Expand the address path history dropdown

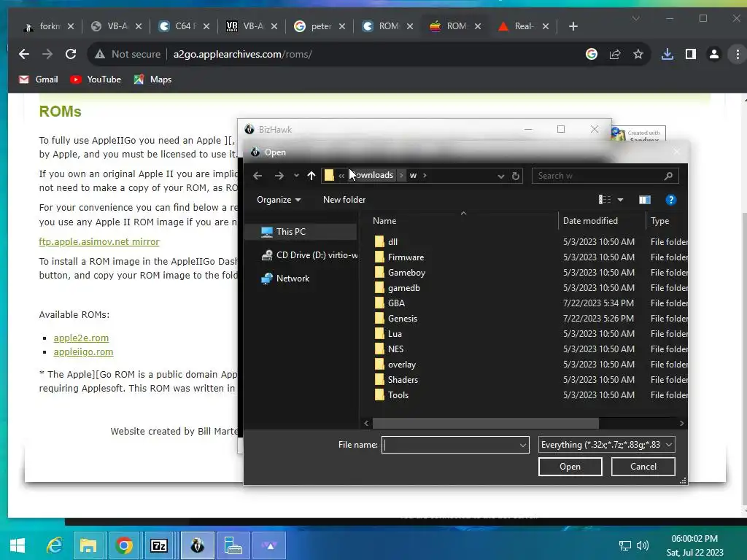(x=500, y=176)
